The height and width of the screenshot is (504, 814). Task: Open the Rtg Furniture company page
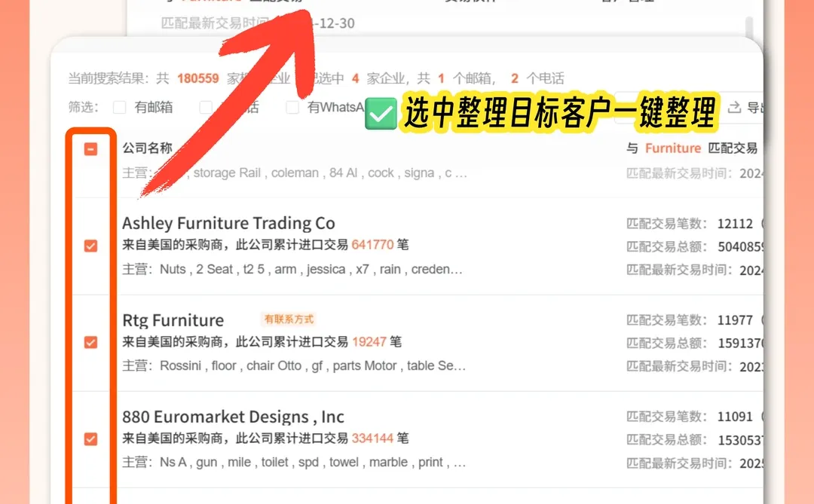(x=173, y=320)
